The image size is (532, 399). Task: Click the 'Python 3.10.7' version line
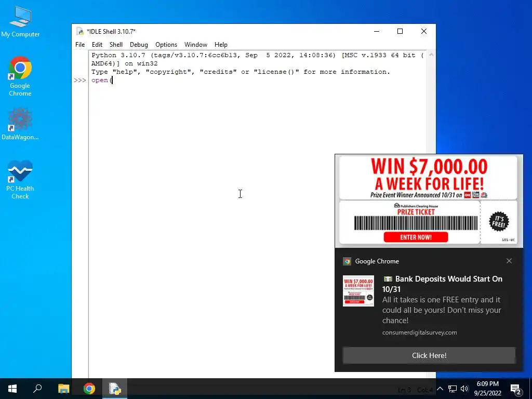point(258,55)
